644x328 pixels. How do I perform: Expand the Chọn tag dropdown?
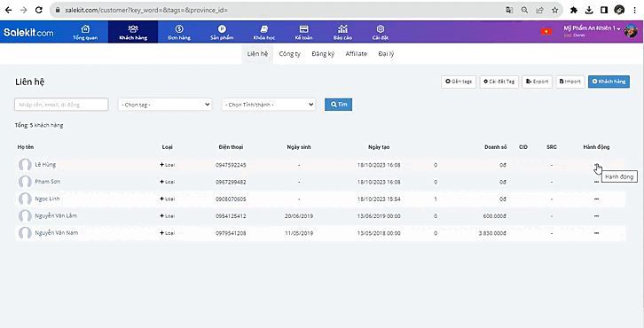pyautogui.click(x=165, y=105)
